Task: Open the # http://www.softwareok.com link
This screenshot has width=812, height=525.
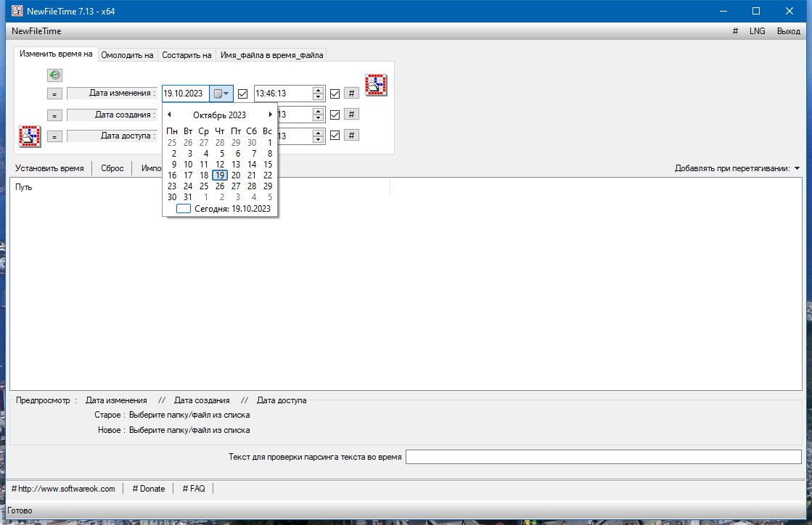Action: 63,489
